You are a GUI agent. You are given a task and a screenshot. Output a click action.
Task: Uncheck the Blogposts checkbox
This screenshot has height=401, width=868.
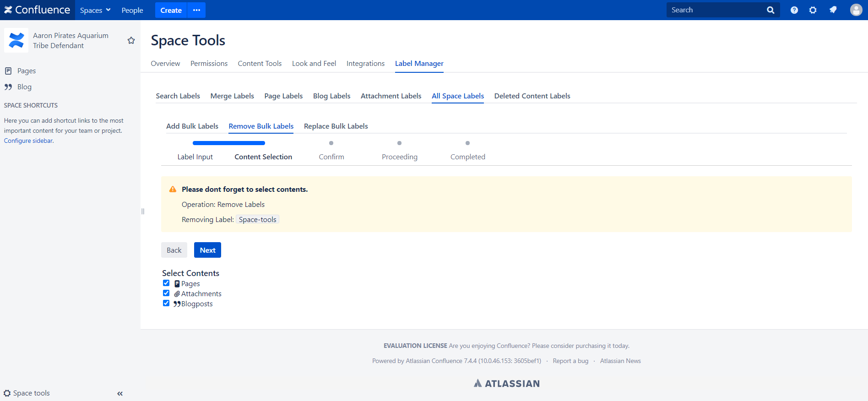166,303
